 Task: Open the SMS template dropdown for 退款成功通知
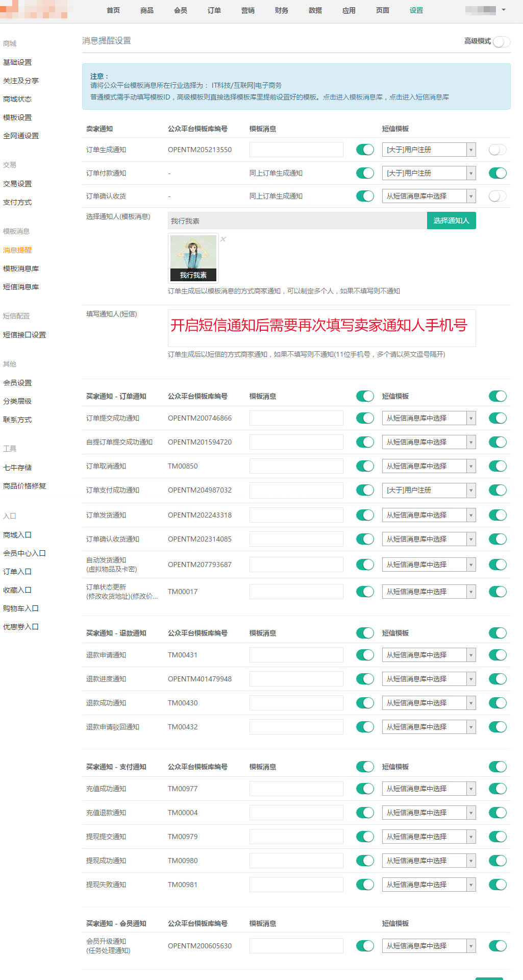click(428, 703)
